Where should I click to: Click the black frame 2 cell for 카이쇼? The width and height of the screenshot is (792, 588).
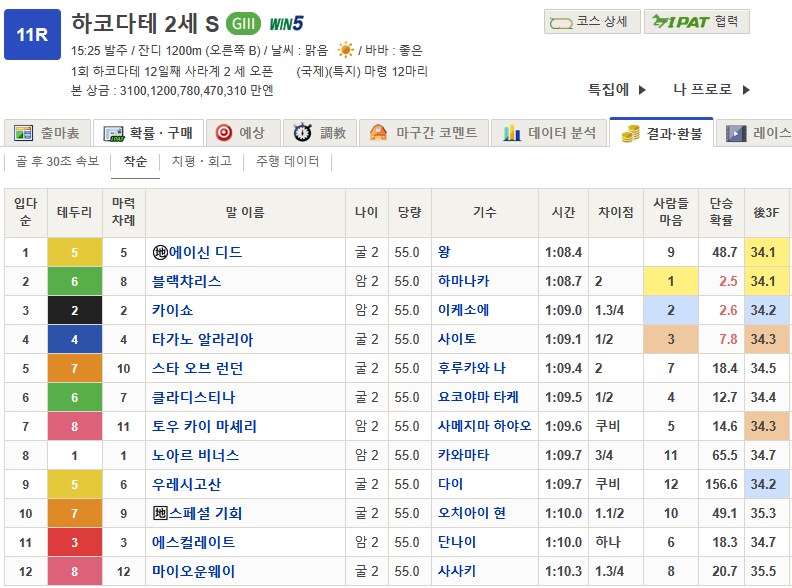tap(75, 310)
